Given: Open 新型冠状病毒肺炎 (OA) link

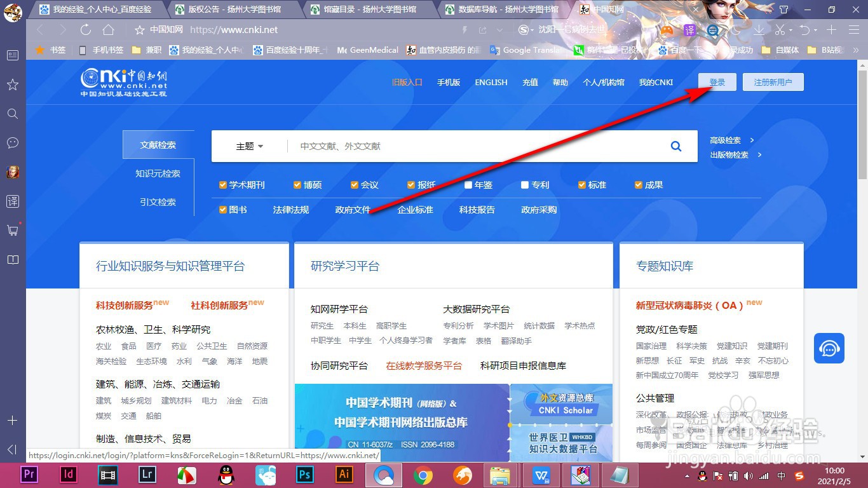Looking at the screenshot, I should coord(689,305).
